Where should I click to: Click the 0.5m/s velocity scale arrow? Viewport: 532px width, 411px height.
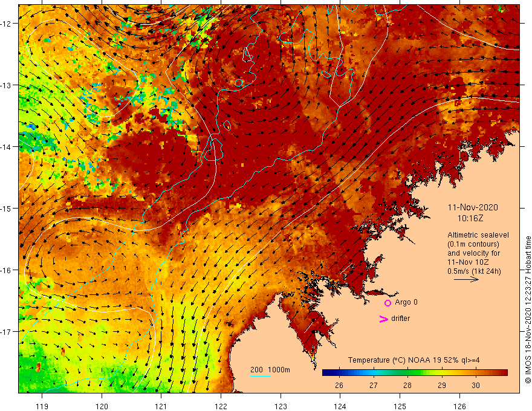(466, 279)
